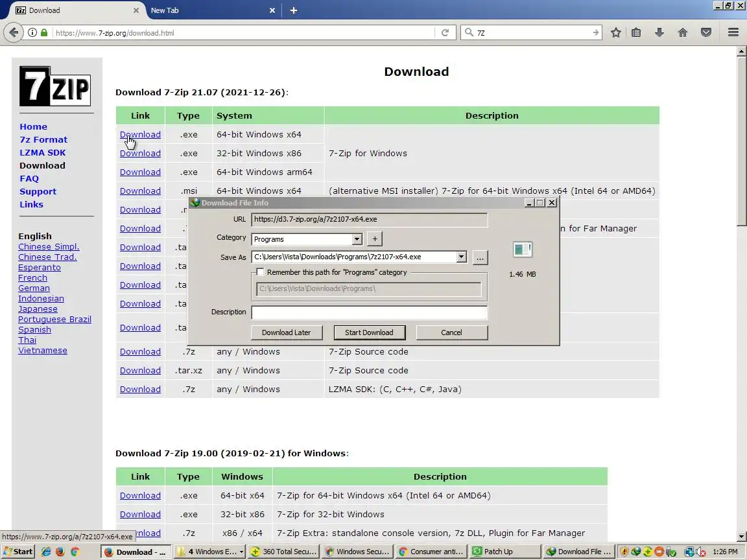Click the search go arrow in search box

pyautogui.click(x=595, y=32)
